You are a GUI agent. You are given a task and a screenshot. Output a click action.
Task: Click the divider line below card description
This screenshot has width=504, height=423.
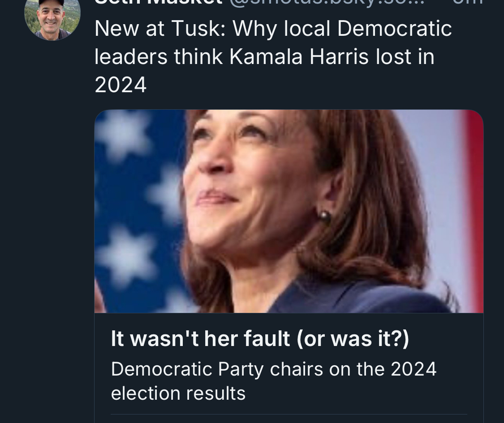pos(289,414)
